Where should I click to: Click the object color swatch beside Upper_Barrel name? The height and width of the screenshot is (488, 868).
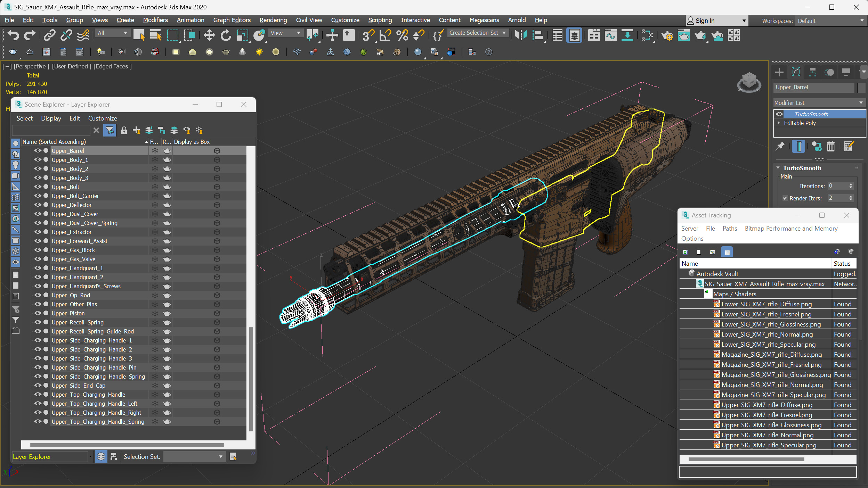pyautogui.click(x=861, y=88)
